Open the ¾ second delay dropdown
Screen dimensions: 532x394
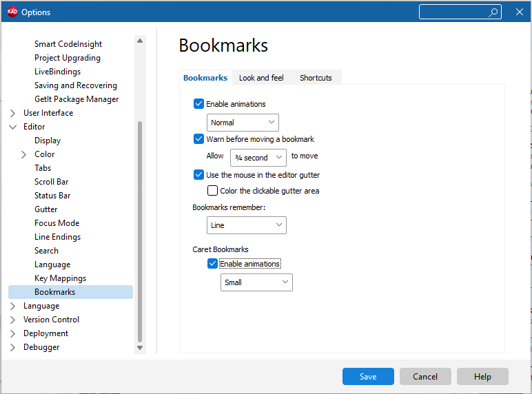pyautogui.click(x=258, y=158)
